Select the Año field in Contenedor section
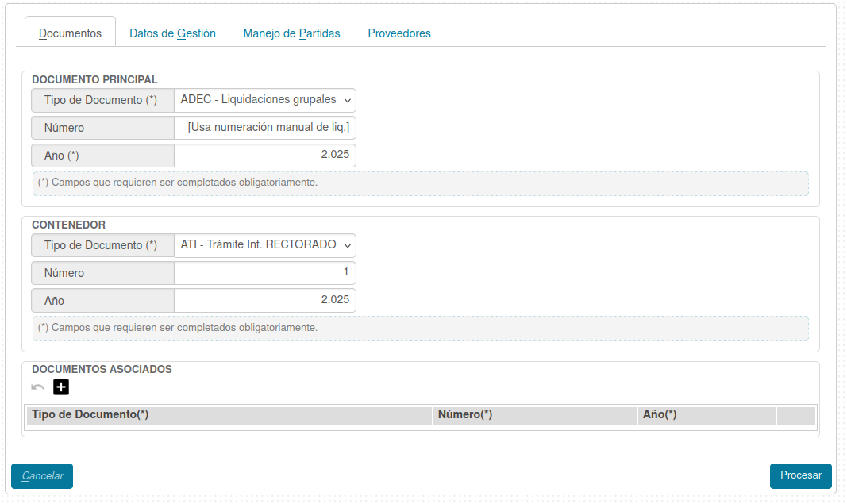 coord(265,301)
